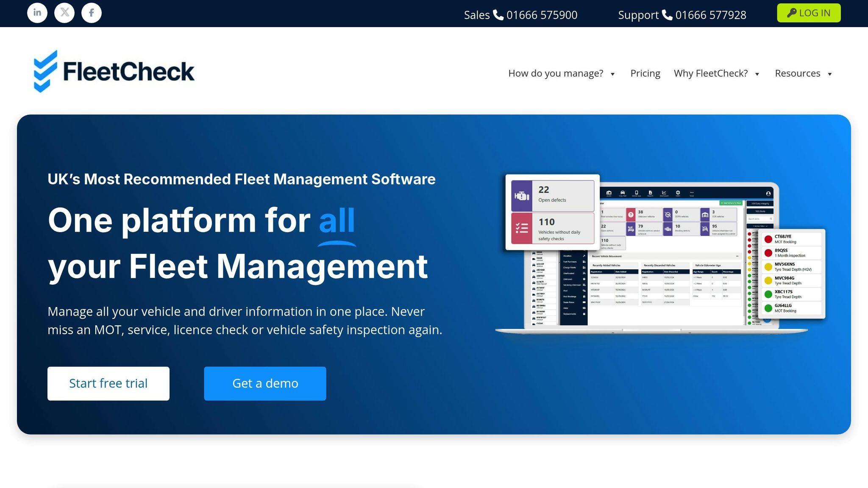
Task: Click the 'CT68JYE MOT Booking' alert row
Action: click(x=792, y=239)
